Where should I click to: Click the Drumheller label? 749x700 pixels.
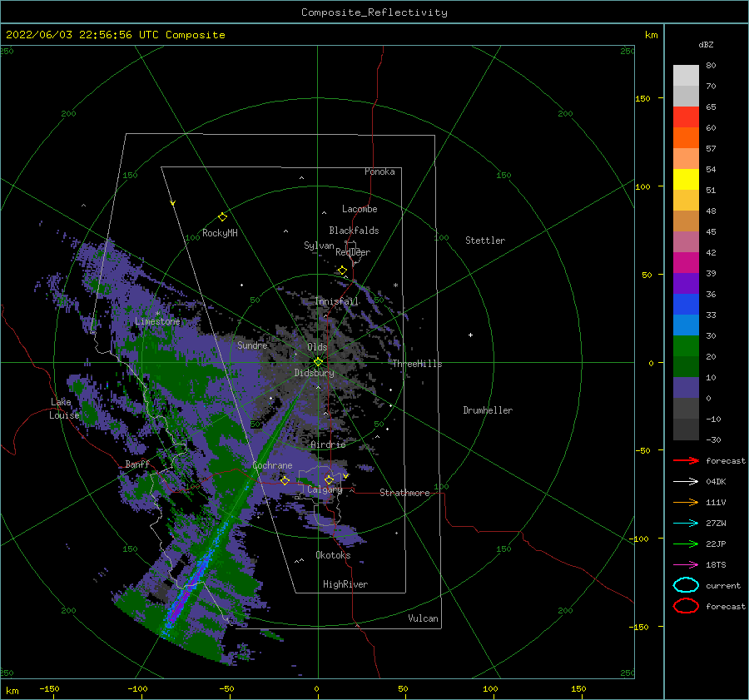pos(488,410)
